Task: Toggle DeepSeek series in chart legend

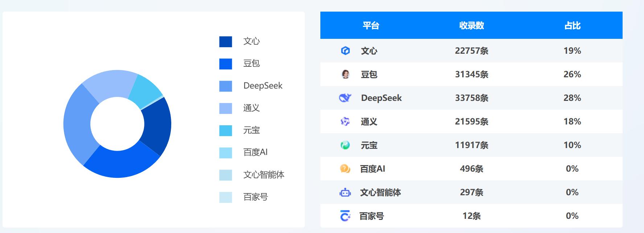Action: [x=262, y=86]
